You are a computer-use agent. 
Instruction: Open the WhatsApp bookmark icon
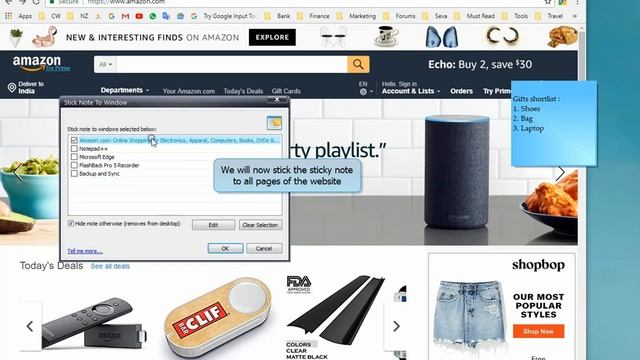click(x=153, y=16)
